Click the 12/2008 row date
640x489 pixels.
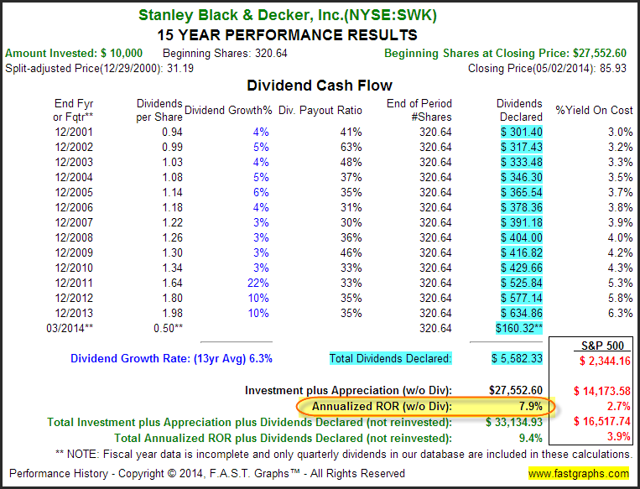(x=74, y=238)
